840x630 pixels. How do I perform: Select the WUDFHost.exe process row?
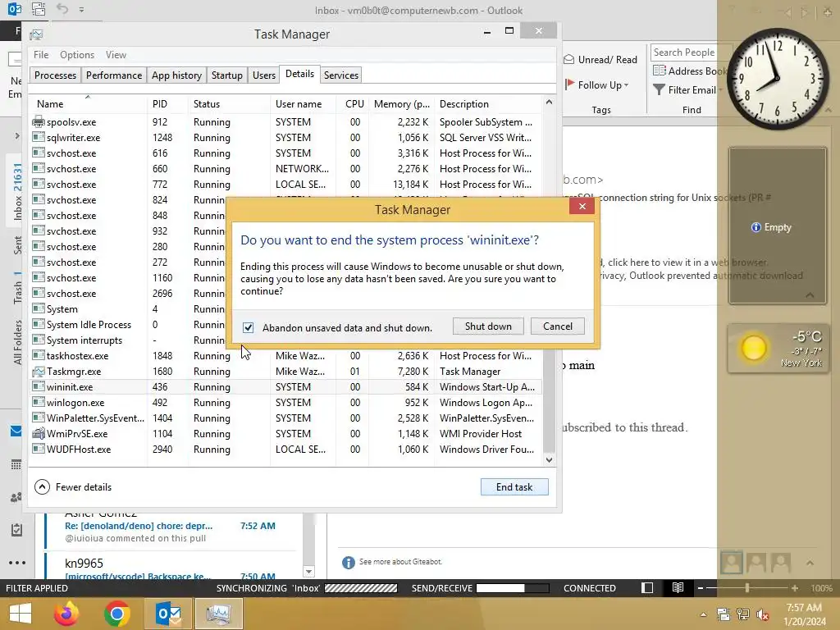(286, 449)
